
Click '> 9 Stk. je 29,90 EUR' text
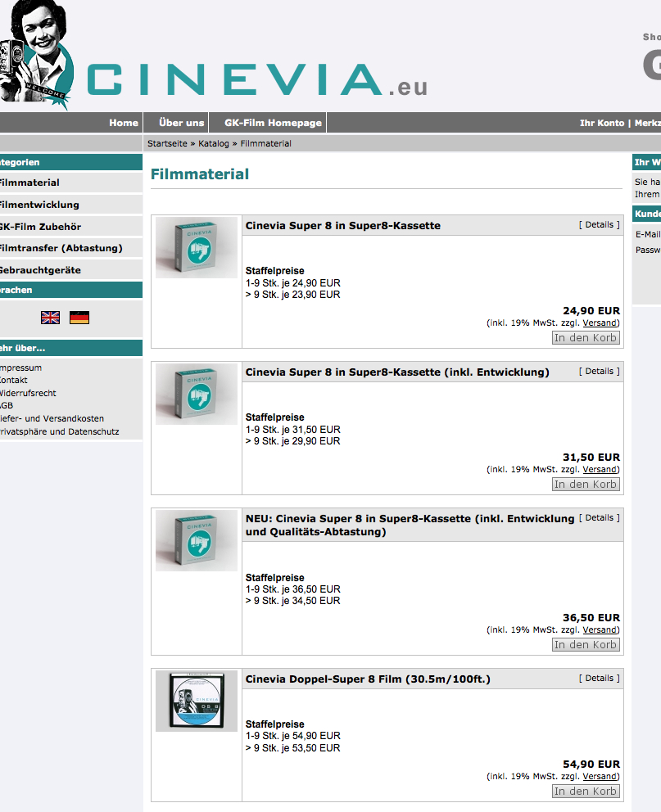point(292,441)
